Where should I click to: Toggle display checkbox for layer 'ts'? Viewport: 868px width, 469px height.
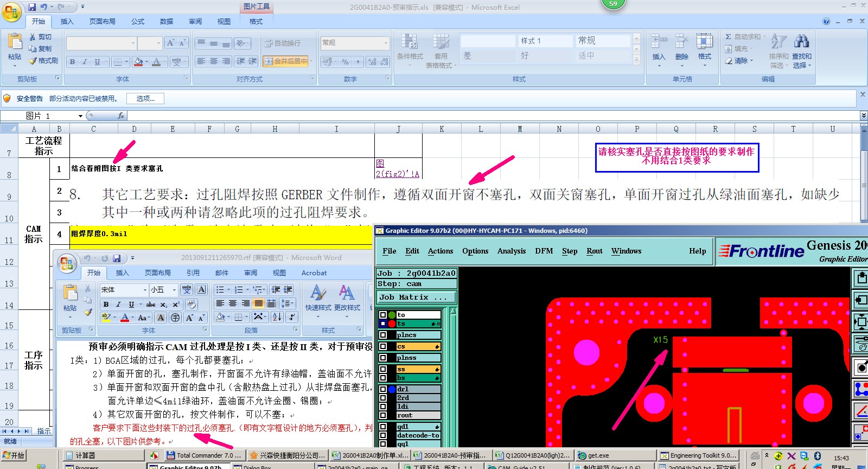pos(383,324)
